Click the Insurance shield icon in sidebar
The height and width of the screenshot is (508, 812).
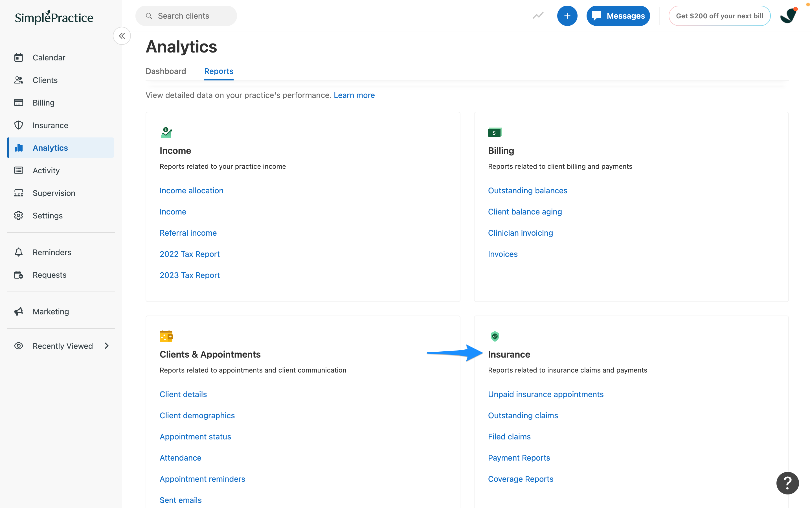coord(18,125)
